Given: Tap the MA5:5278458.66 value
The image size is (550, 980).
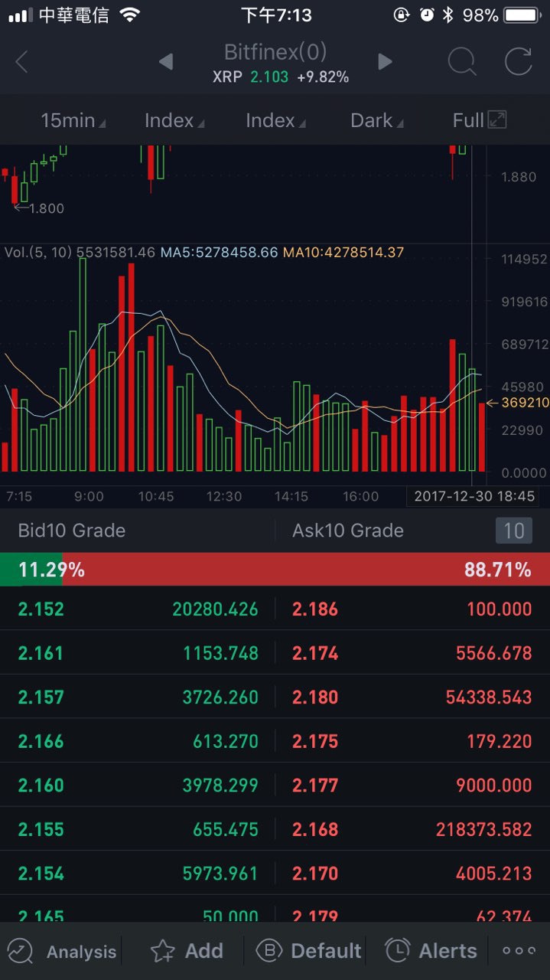Looking at the screenshot, I should [x=219, y=252].
